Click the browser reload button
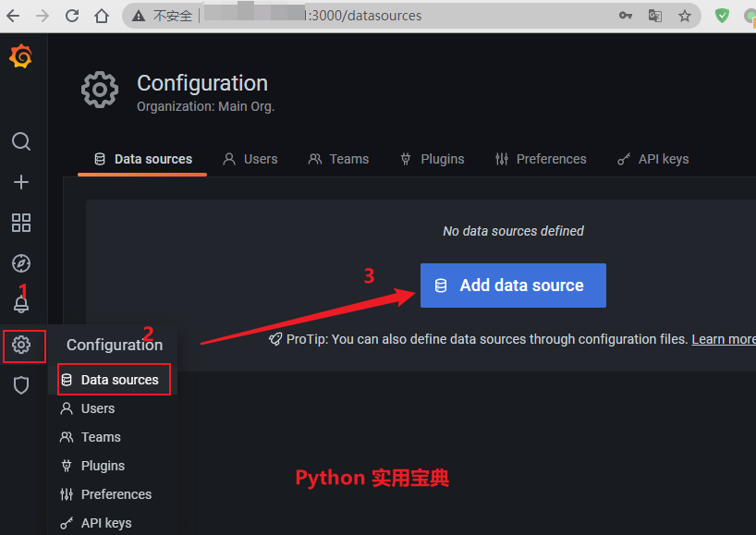This screenshot has width=756, height=535. pyautogui.click(x=73, y=16)
